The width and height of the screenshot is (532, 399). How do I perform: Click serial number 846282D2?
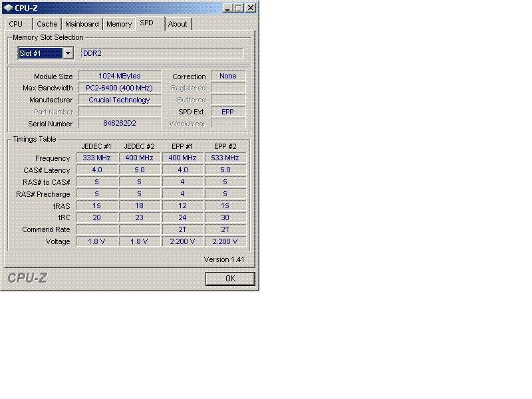(x=120, y=124)
